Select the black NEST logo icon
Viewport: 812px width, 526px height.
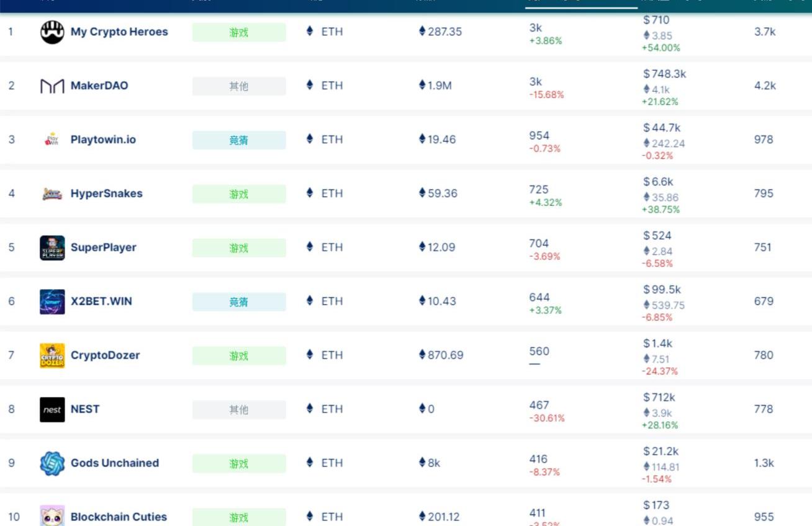click(52, 409)
